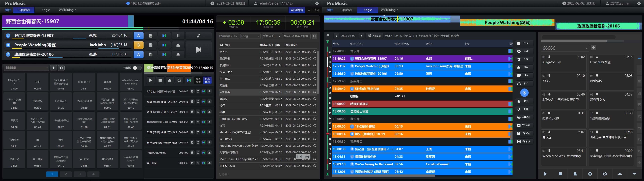The height and width of the screenshot is (181, 644).
Task: Click the blue locate-current target button
Action: (524, 93)
